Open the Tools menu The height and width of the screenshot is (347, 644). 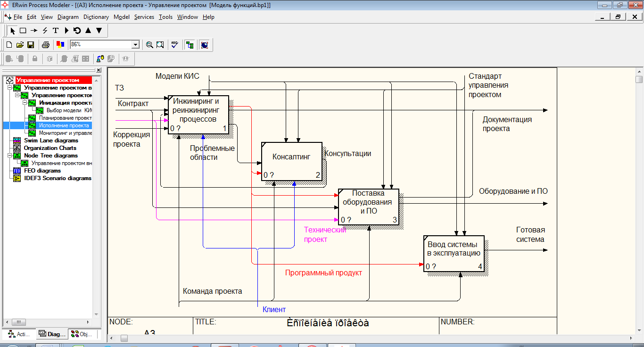165,17
